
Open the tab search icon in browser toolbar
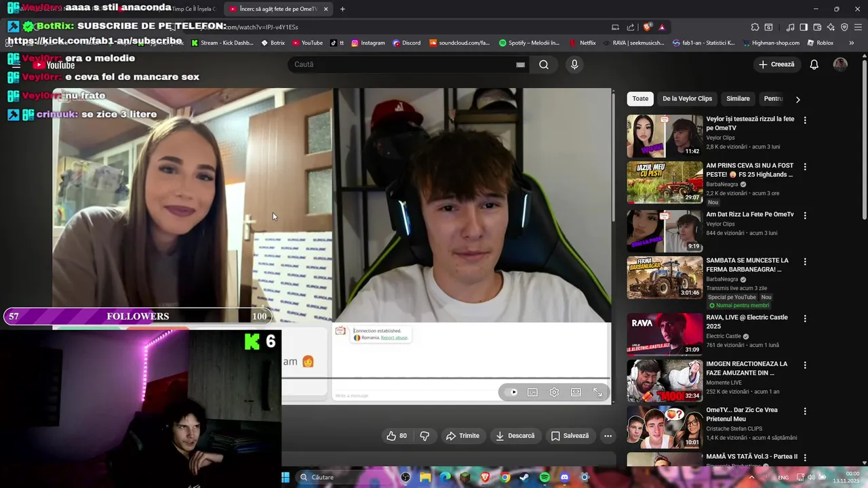coord(768,27)
